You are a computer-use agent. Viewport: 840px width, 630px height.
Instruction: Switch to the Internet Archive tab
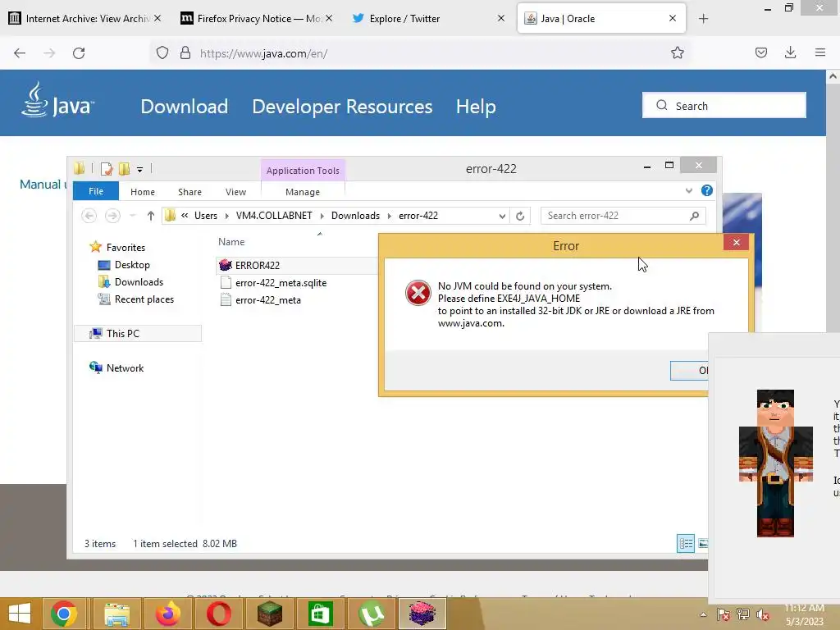coord(84,19)
